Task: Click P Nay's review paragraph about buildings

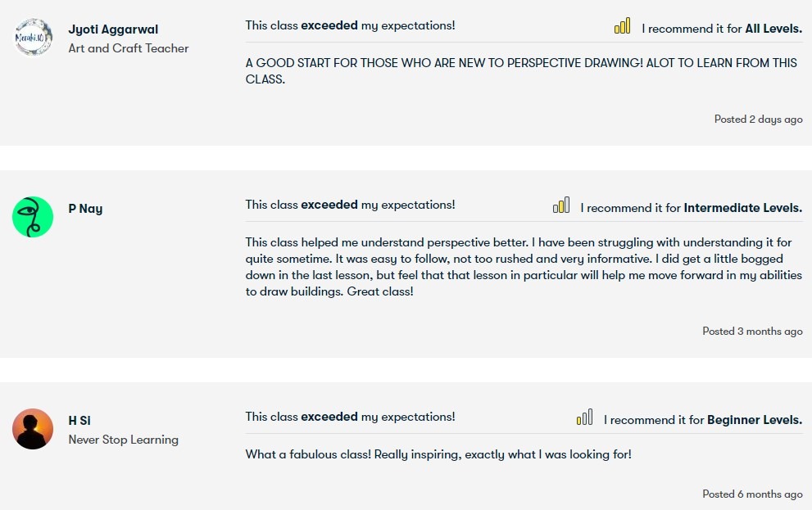Action: pos(524,267)
